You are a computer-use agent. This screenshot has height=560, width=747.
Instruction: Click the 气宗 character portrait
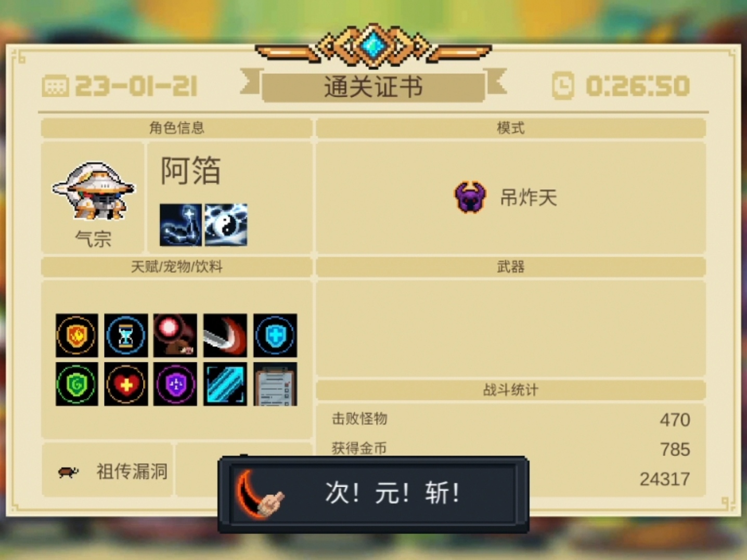click(94, 191)
